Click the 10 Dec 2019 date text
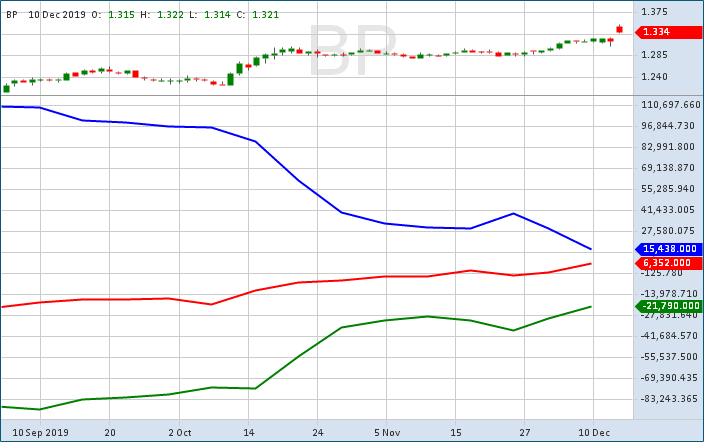Image resolution: width=704 pixels, height=442 pixels. pos(57,14)
